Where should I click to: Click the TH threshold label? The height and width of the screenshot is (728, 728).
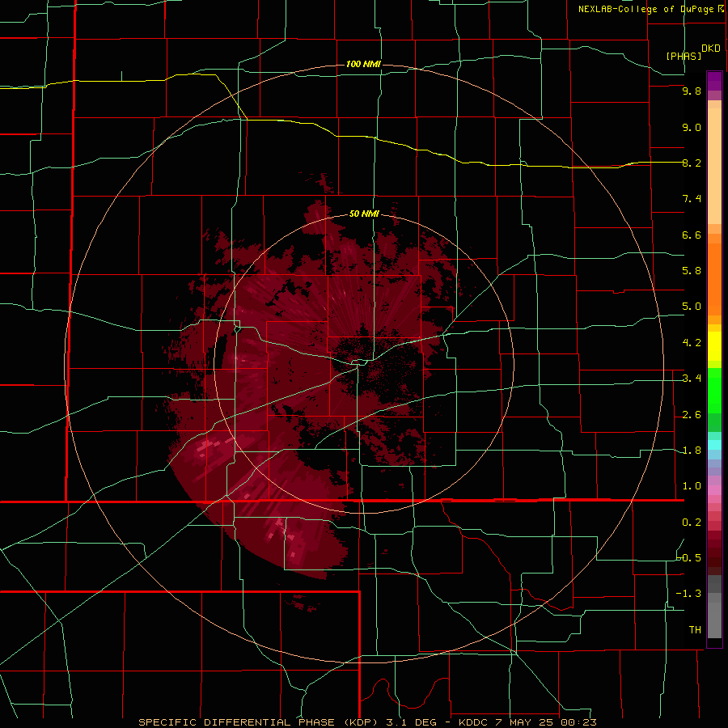click(695, 630)
